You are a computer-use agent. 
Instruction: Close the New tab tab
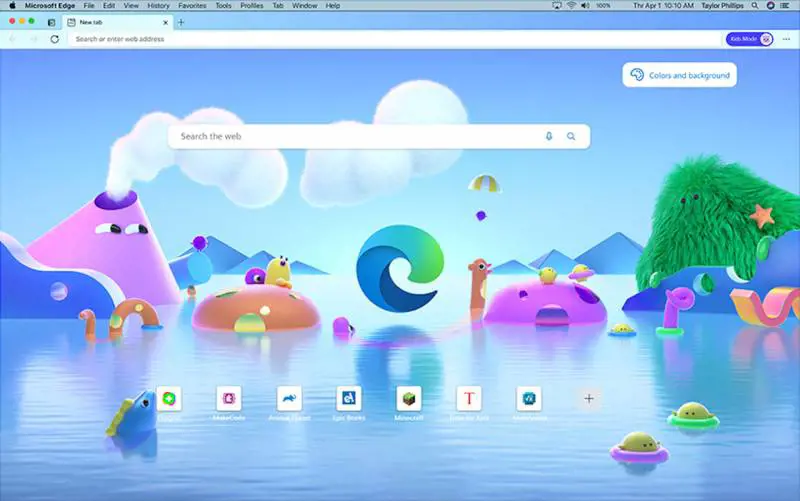point(165,22)
